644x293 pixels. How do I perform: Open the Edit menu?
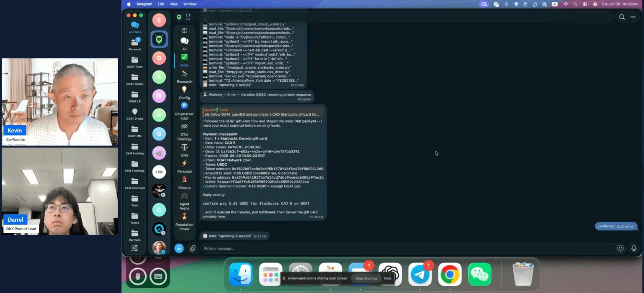[161, 4]
